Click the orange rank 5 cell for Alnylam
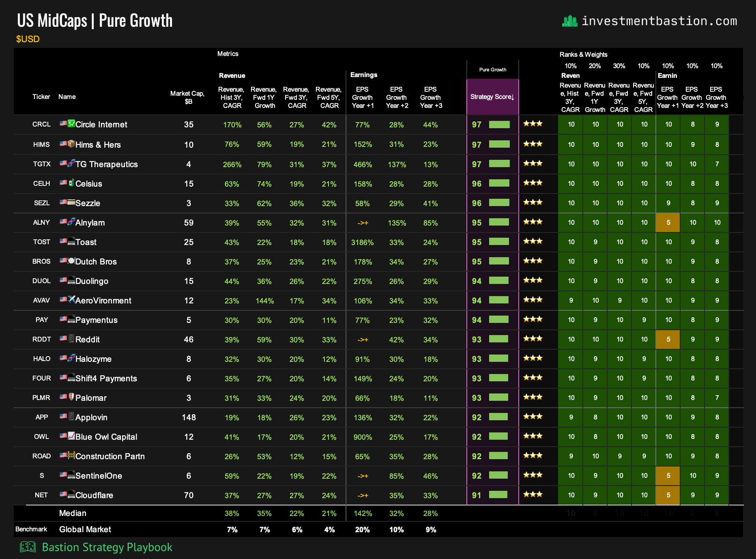Image resolution: width=756 pixels, height=559 pixels. [668, 222]
